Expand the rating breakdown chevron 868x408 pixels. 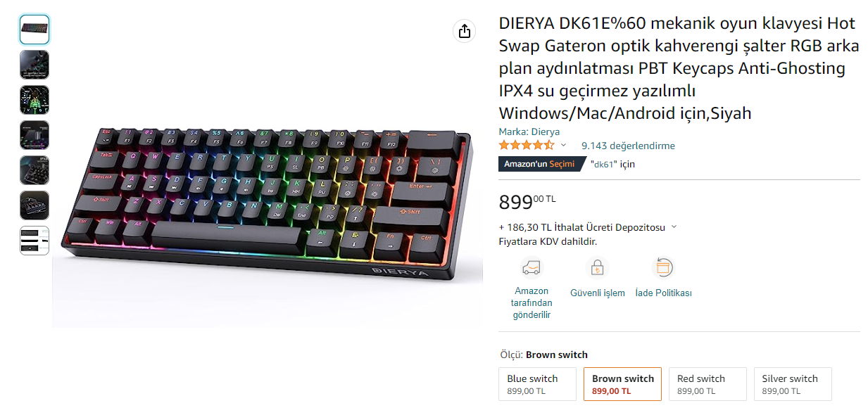[x=563, y=146]
